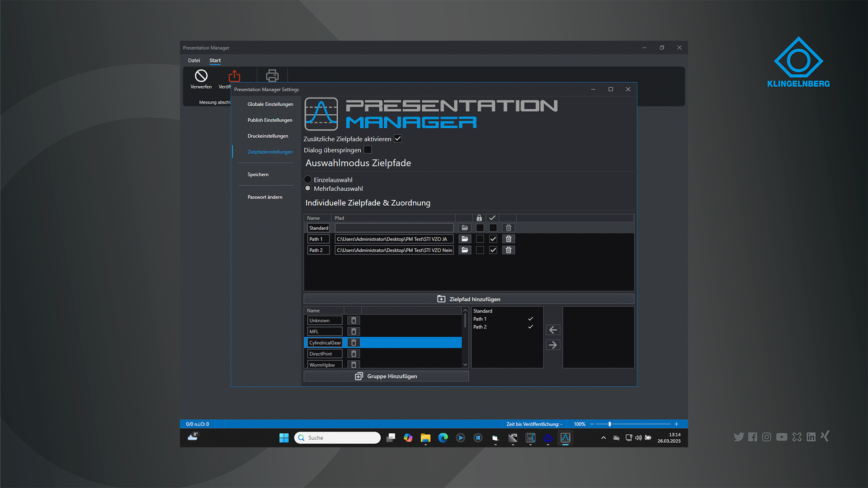Viewport: 868px width, 488px height.
Task: Click the printer icon in main toolbar
Action: [x=272, y=75]
